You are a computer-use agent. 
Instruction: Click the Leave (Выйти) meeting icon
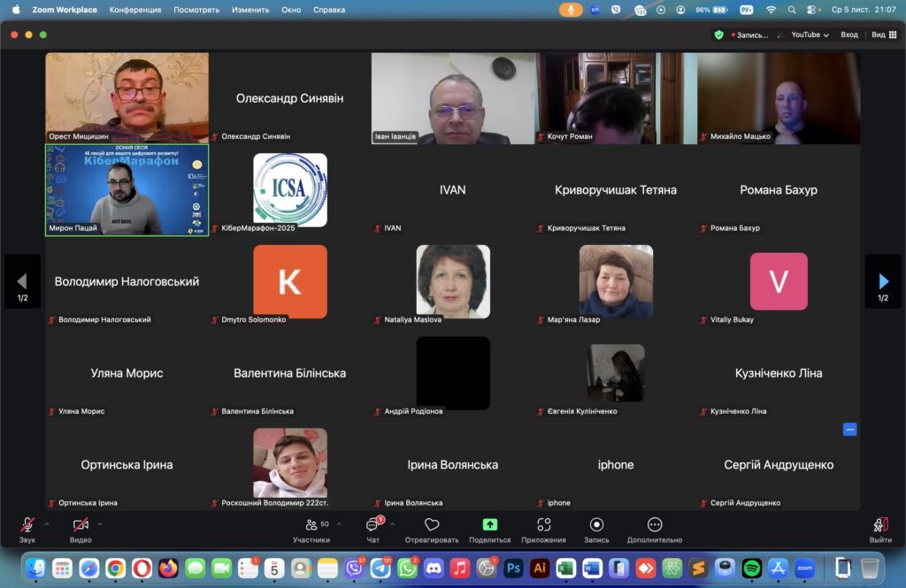tap(879, 525)
